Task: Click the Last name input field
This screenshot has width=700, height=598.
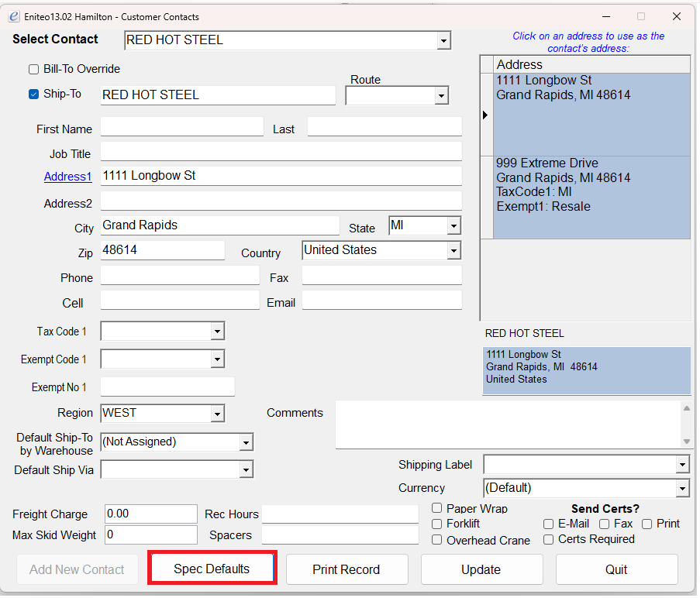Action: pos(384,126)
